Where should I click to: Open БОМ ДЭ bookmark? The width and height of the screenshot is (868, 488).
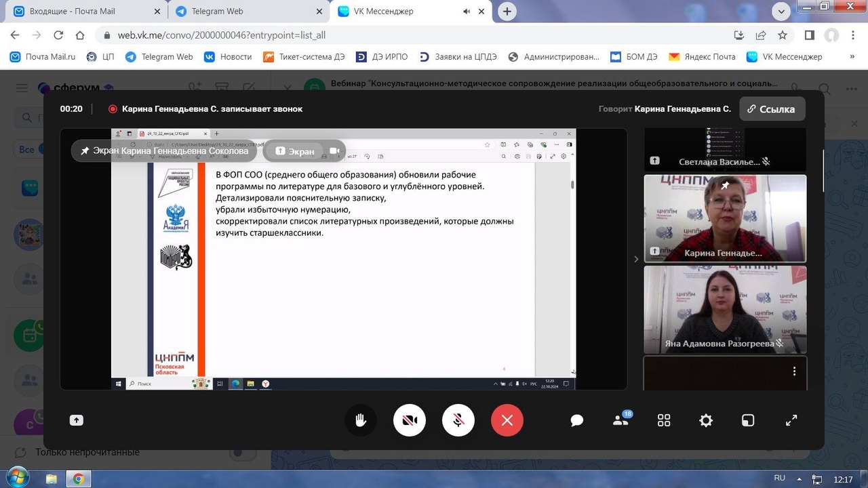pyautogui.click(x=634, y=57)
